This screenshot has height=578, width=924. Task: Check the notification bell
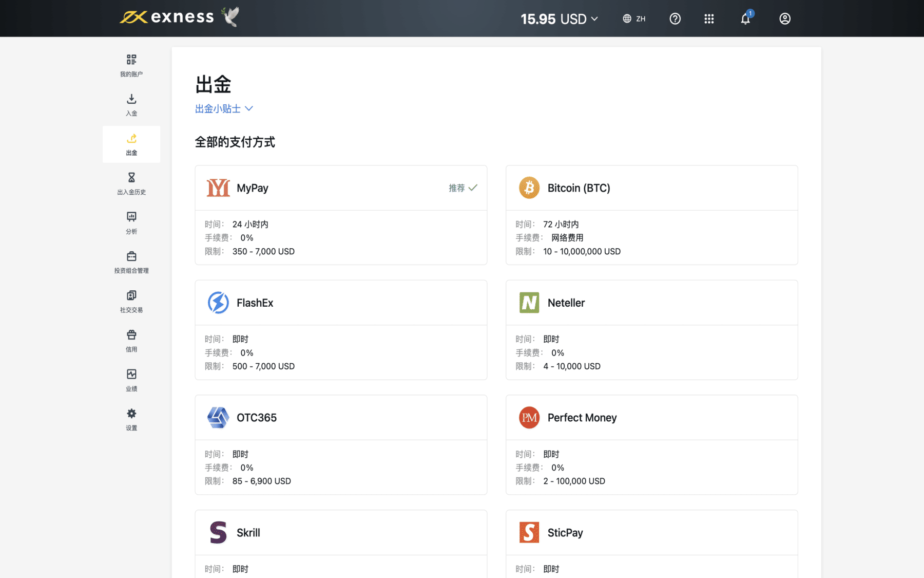coord(745,19)
